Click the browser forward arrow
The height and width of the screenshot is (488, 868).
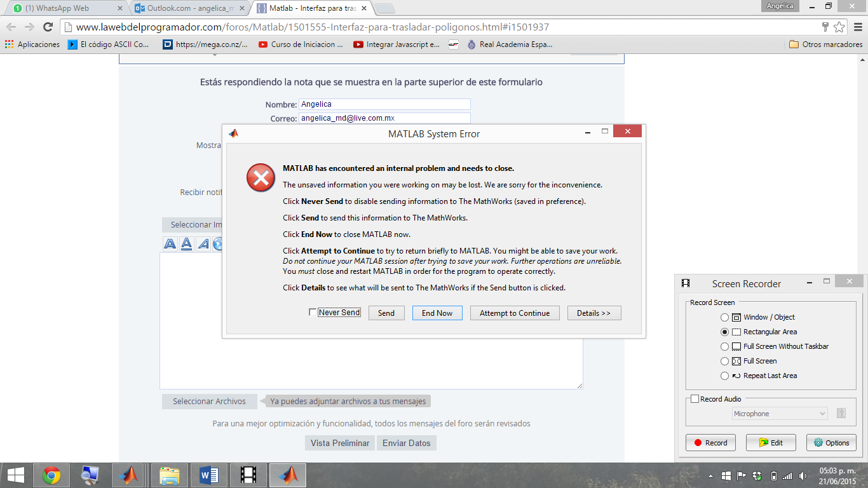30,27
